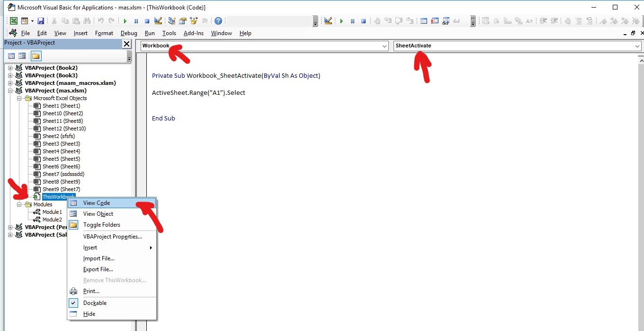Click View Microsoft Excel icon in toolbar
The width and height of the screenshot is (644, 331).
pyautogui.click(x=14, y=21)
